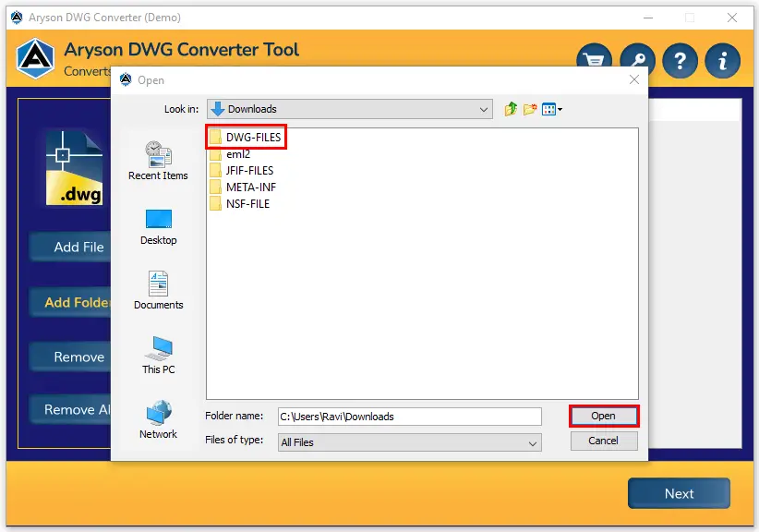Select the NSF-FILE folder
Viewport: 759px width, 532px height.
tap(239, 204)
